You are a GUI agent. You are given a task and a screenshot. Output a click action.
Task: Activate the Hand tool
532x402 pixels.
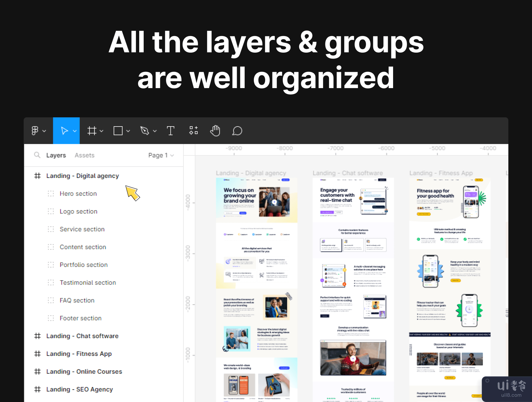point(215,131)
